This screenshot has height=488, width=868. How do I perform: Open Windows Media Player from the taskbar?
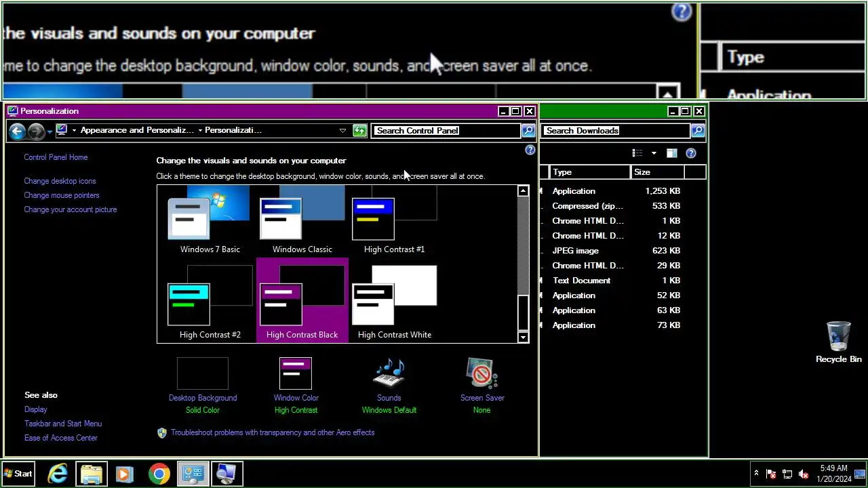tap(124, 474)
